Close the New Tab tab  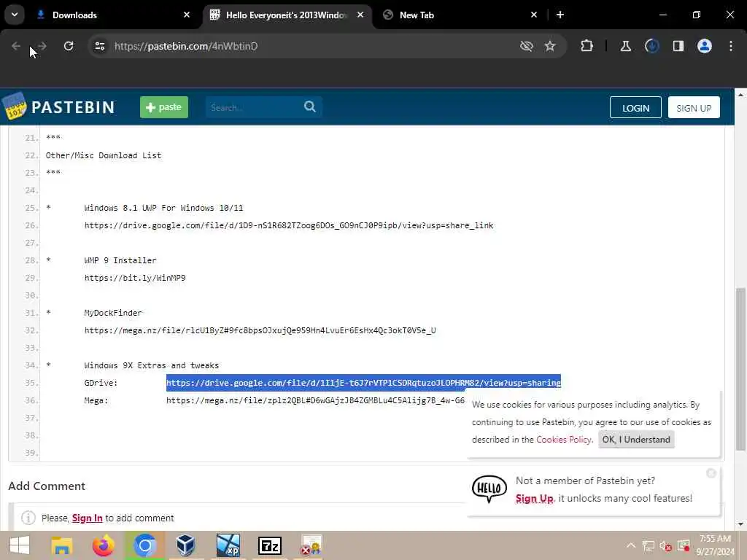[x=533, y=15]
